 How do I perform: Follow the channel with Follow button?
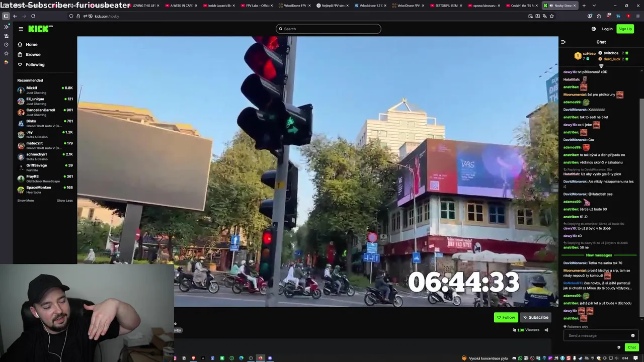pos(506,317)
